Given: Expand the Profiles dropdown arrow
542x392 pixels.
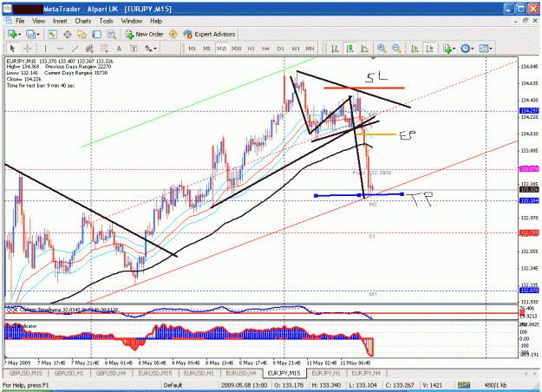Looking at the screenshot, I should point(38,34).
